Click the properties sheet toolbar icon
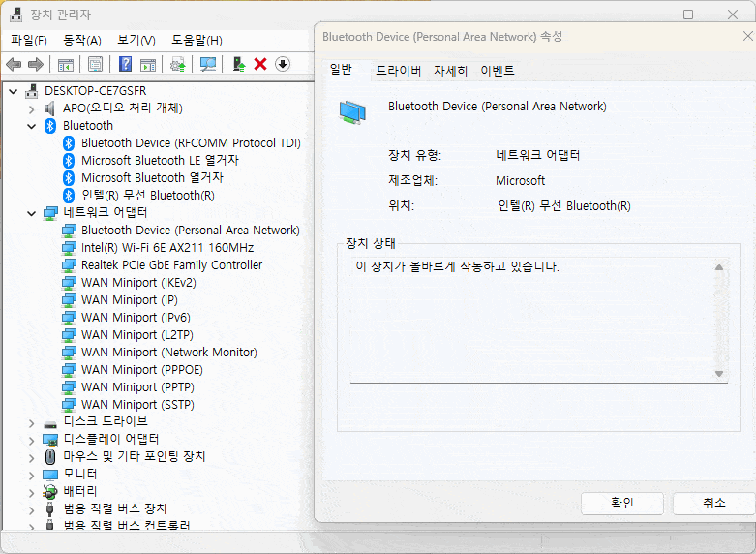The width and height of the screenshot is (756, 554). coord(96,64)
